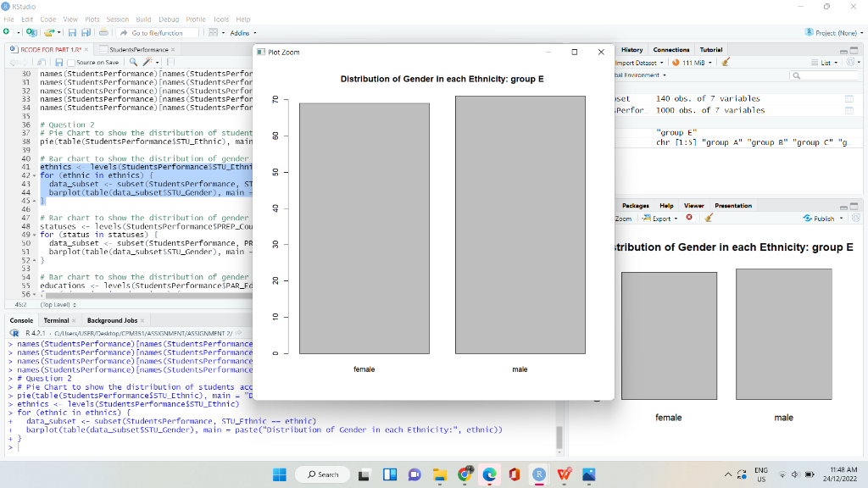Image resolution: width=868 pixels, height=488 pixels.
Task: Click the Compile Report notebook icon
Action: 170,63
